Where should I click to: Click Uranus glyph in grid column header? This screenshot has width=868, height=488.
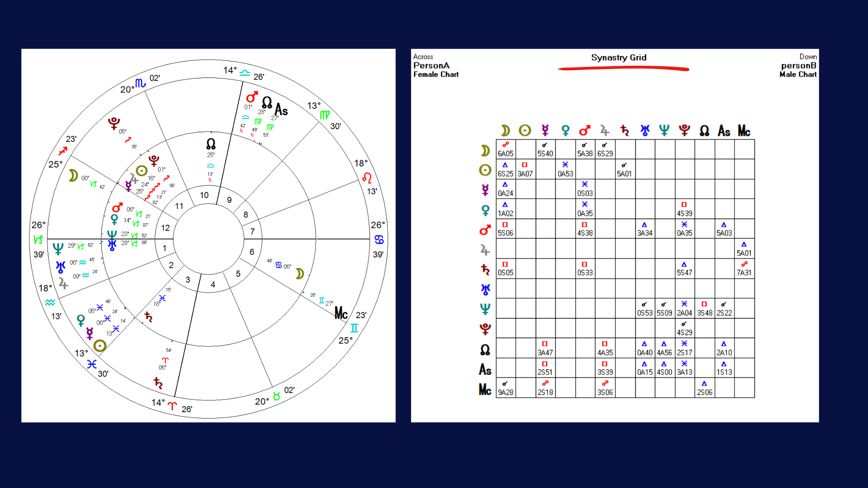tap(645, 130)
